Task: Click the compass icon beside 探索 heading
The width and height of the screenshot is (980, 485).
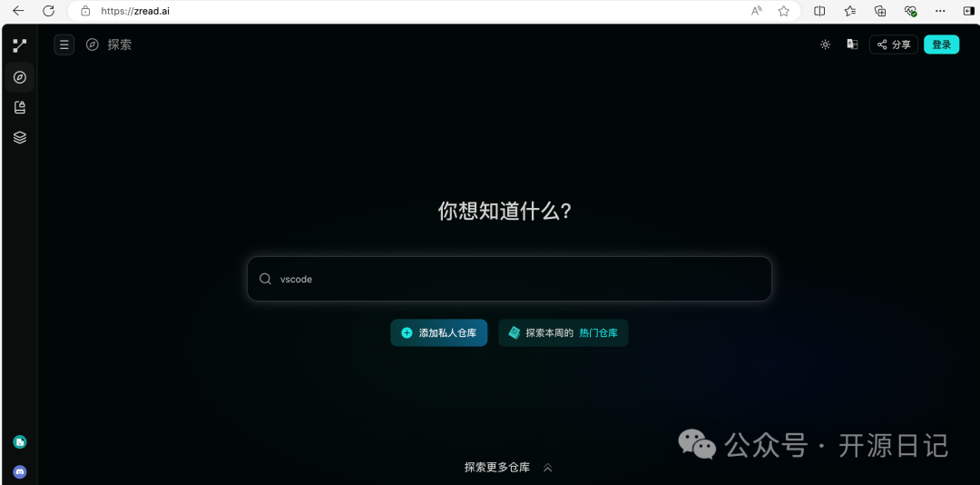Action: coord(93,45)
